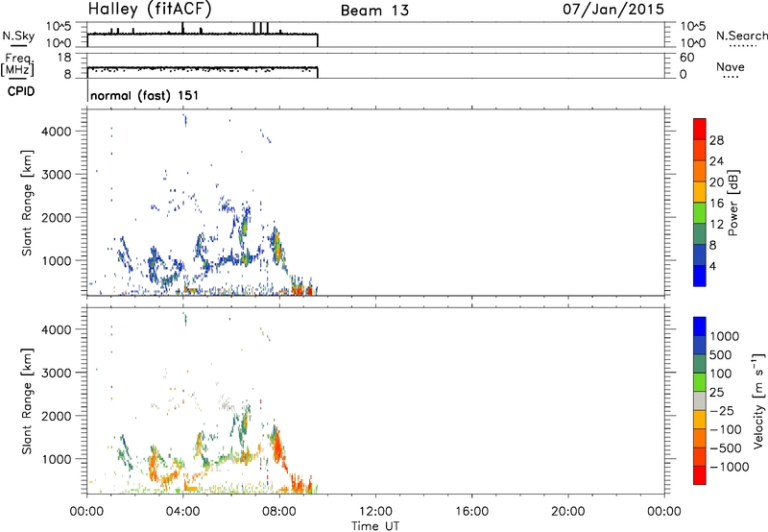Click strong red power echo near 09:00
Viewport: 768px width, 532px height.
299,290
